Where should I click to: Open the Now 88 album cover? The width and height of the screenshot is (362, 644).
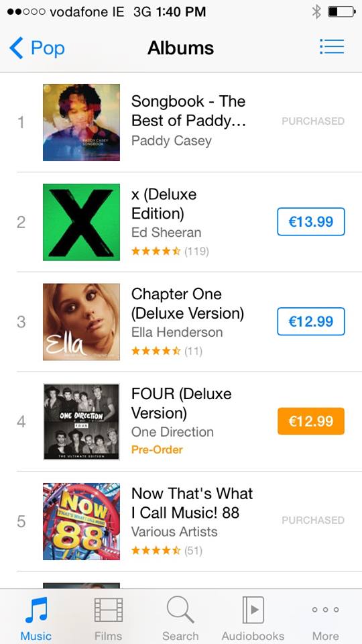(x=81, y=522)
